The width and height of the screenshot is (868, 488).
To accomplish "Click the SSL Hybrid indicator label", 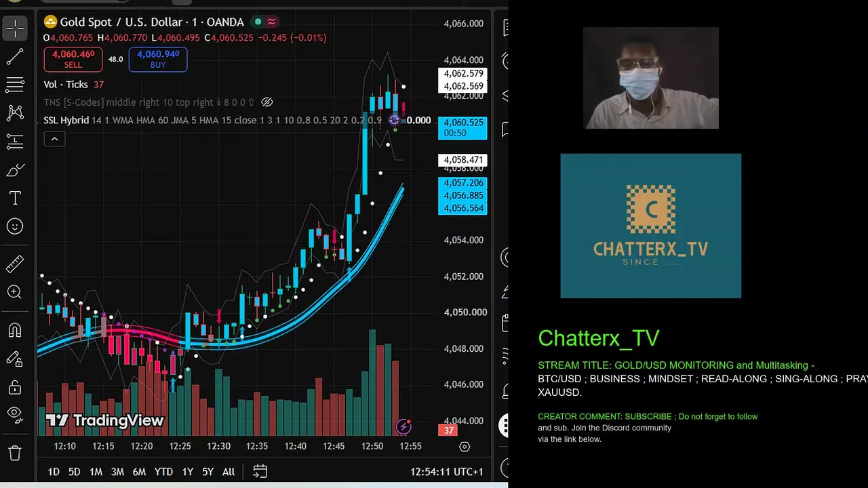I will (66, 120).
